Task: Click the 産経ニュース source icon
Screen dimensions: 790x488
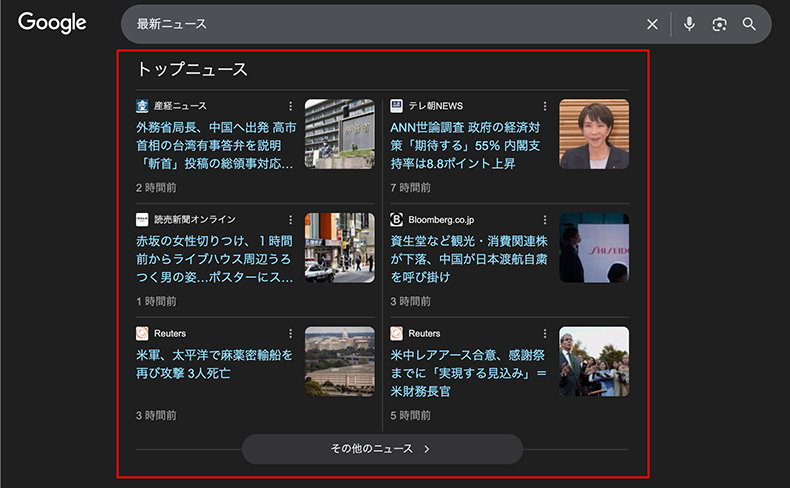Action: pyautogui.click(x=142, y=106)
